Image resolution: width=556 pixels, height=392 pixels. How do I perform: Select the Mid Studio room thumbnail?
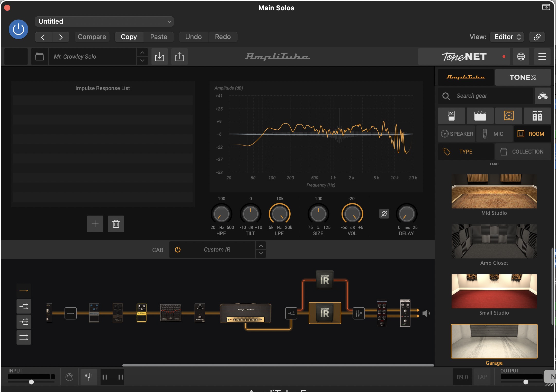click(x=494, y=191)
